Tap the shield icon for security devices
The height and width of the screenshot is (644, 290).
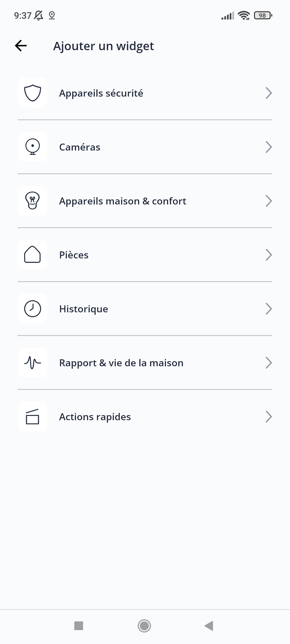32,93
